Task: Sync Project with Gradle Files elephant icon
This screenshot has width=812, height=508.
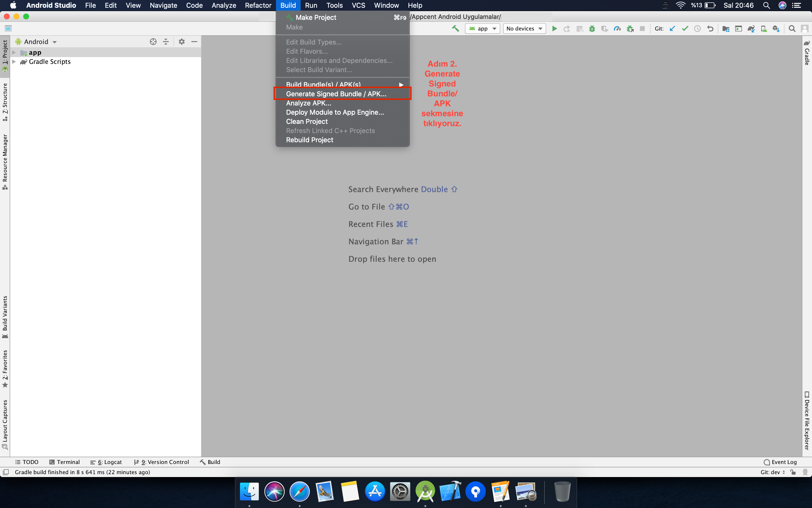Action: (751, 29)
